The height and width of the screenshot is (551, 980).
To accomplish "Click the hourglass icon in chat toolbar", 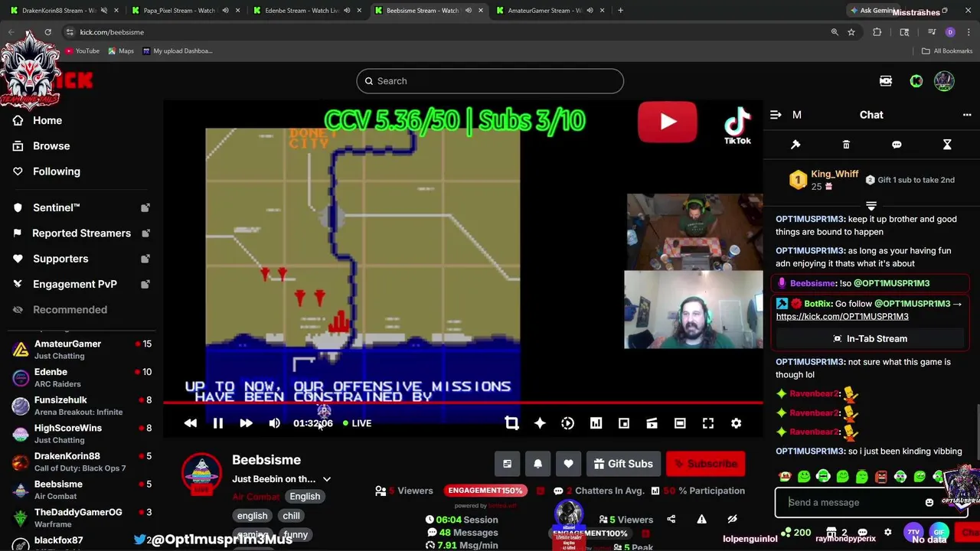I will pos(947,145).
